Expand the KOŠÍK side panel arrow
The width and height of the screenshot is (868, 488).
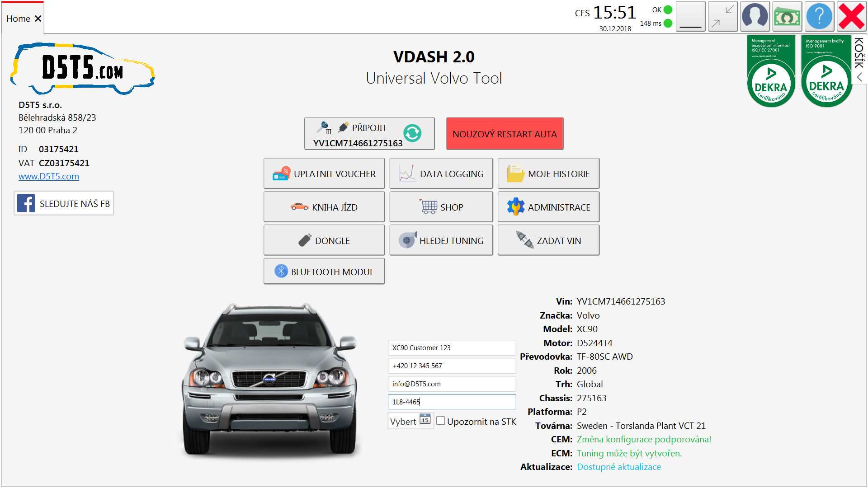point(859,78)
